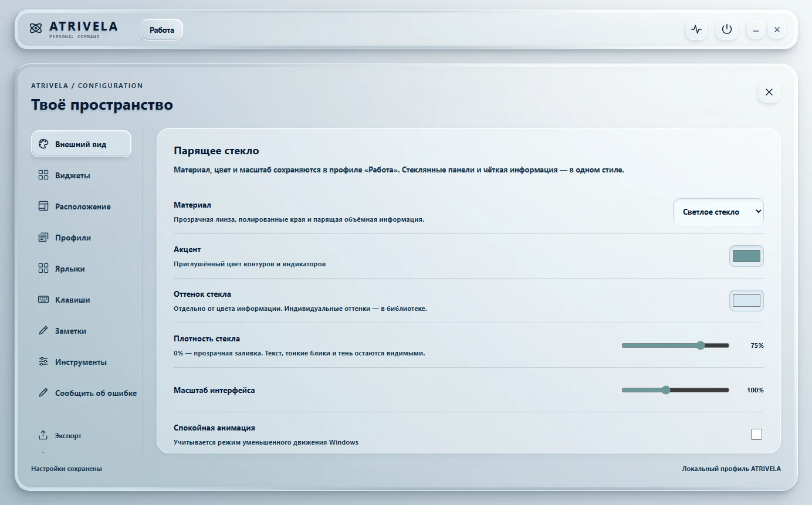Open the activity pulse monitor icon

[696, 29]
